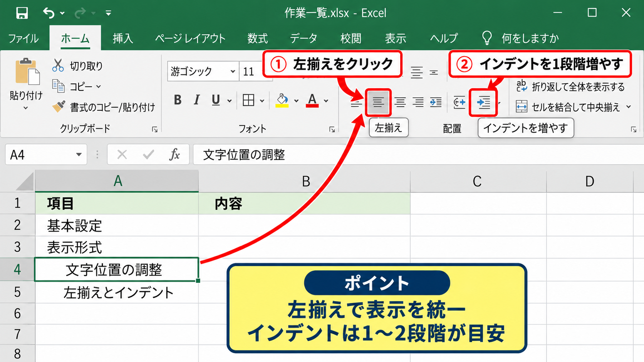
Task: Open the ページレイアウト tab
Action: [190, 38]
